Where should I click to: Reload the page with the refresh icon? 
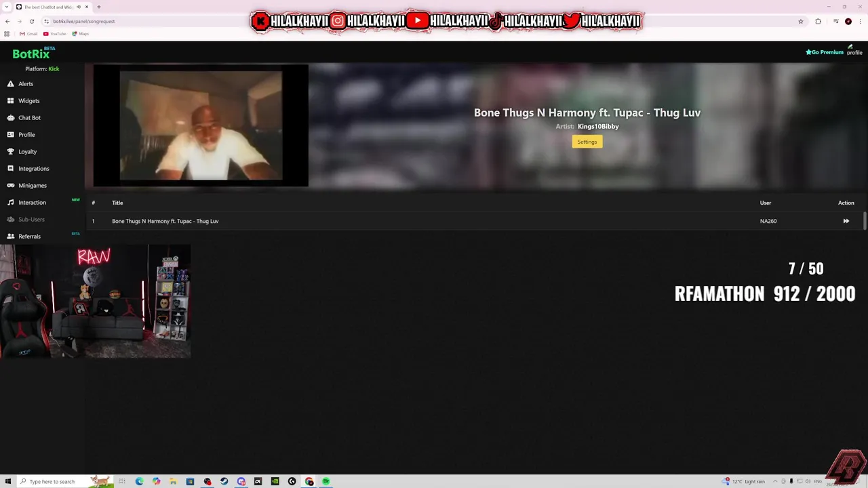(x=31, y=21)
